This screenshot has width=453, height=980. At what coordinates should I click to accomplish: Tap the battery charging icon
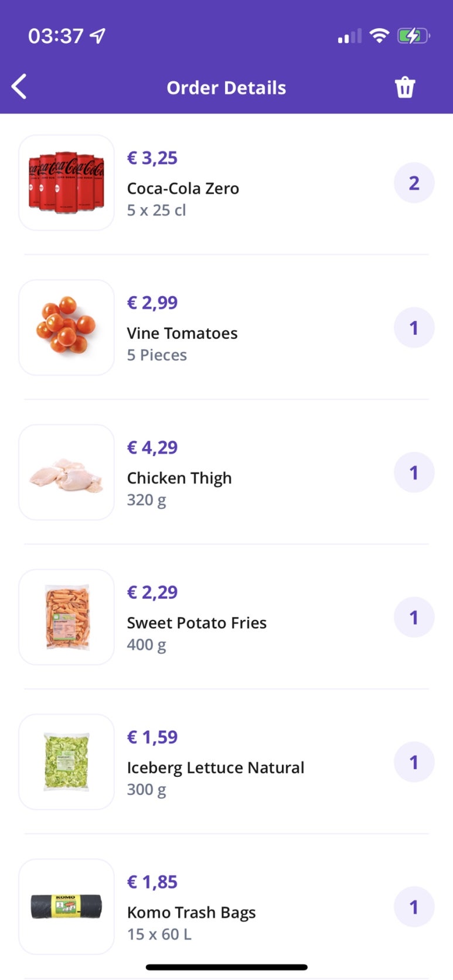[414, 36]
